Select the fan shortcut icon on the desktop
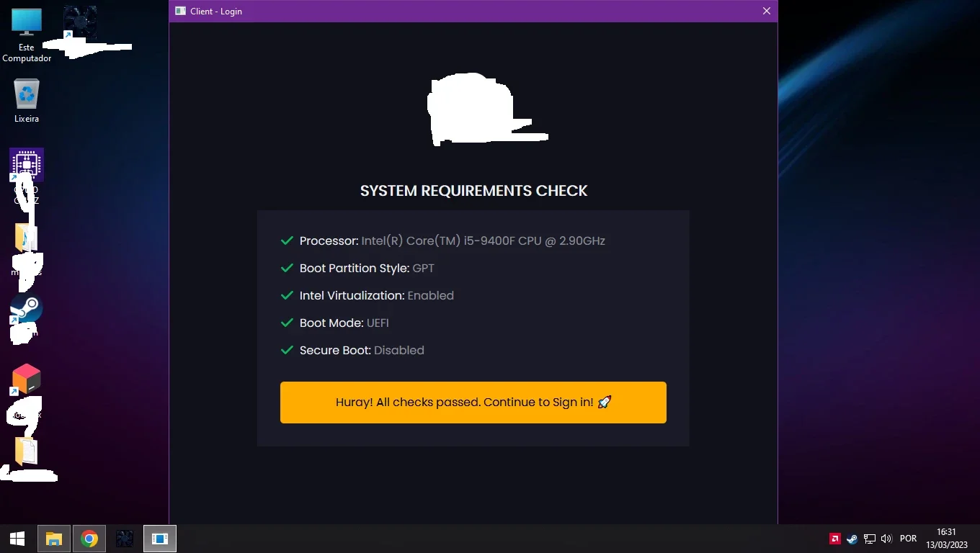 point(80,22)
